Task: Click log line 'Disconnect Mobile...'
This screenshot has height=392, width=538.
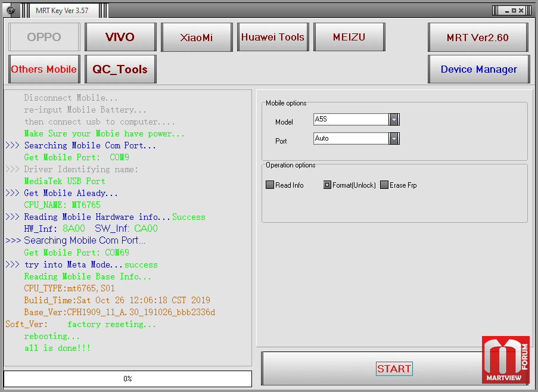Action: pyautogui.click(x=71, y=98)
